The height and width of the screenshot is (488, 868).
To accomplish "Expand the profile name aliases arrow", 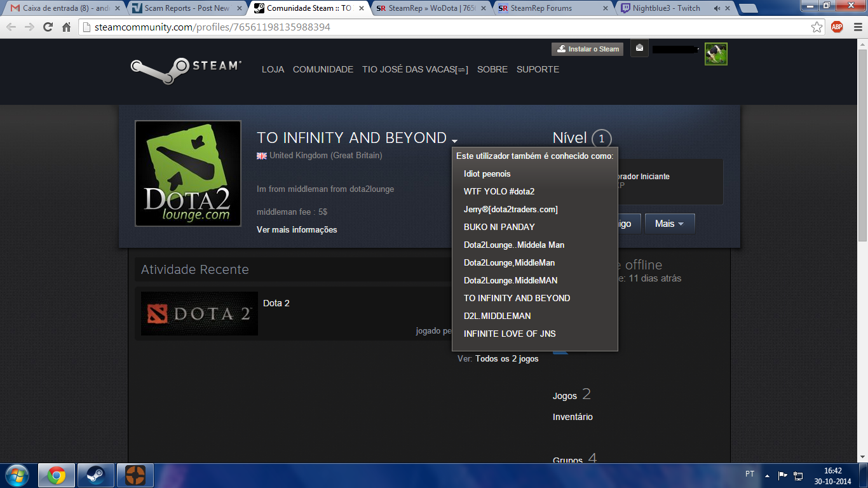I will coord(455,140).
